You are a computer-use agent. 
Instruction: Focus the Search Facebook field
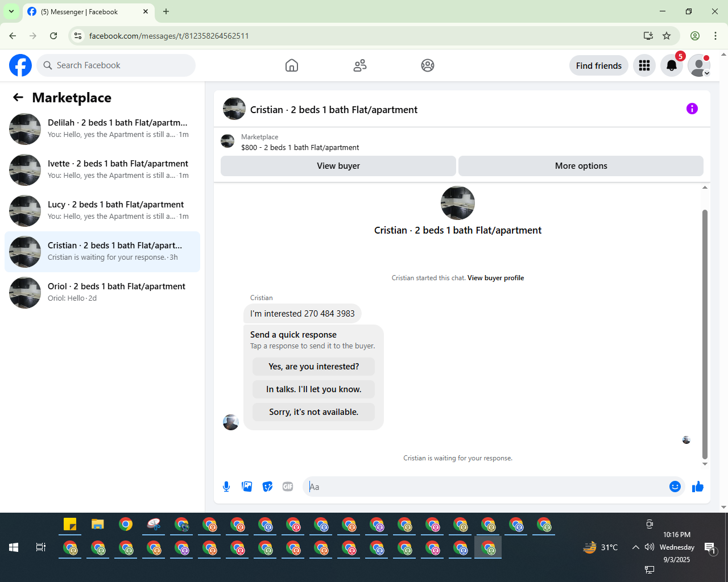[116, 65]
